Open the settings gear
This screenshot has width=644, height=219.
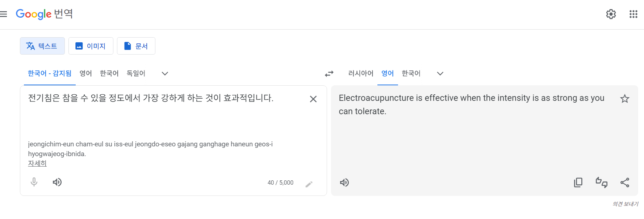tap(611, 14)
